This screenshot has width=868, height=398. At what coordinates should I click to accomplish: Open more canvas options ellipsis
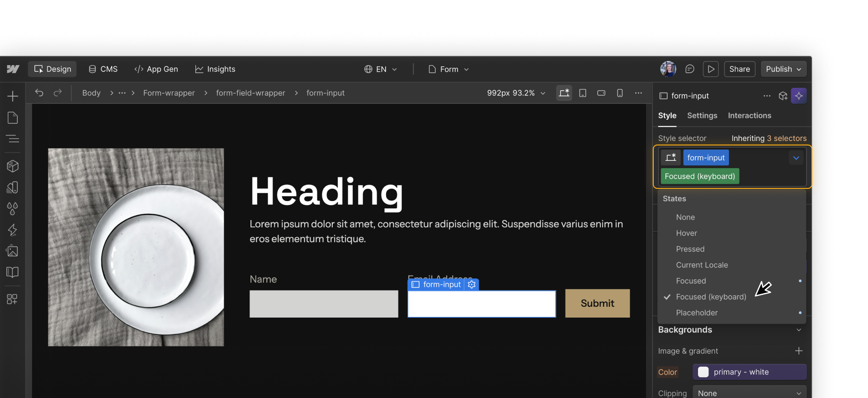pyautogui.click(x=638, y=93)
